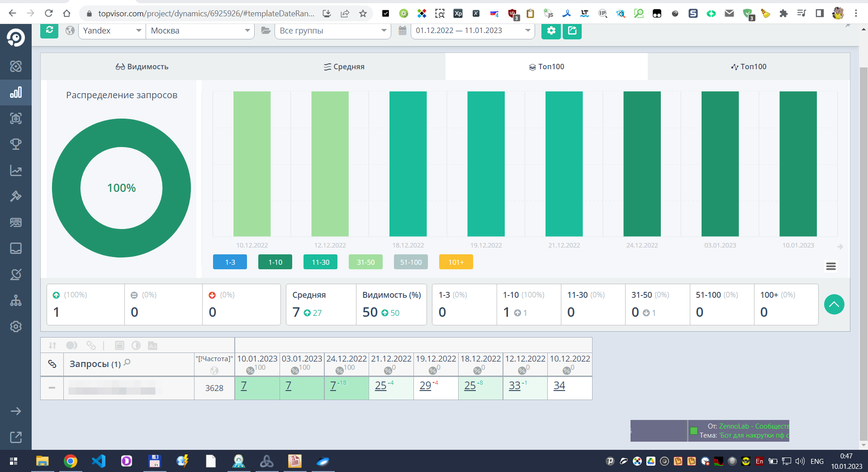Image resolution: width=868 pixels, height=472 pixels.
Task: Click the search icon next to Запросы
Action: (x=127, y=362)
